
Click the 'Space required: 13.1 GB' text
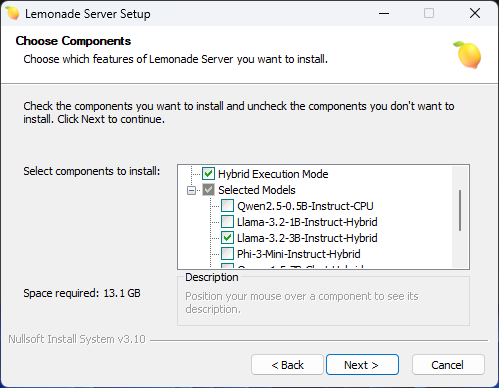[x=82, y=293]
